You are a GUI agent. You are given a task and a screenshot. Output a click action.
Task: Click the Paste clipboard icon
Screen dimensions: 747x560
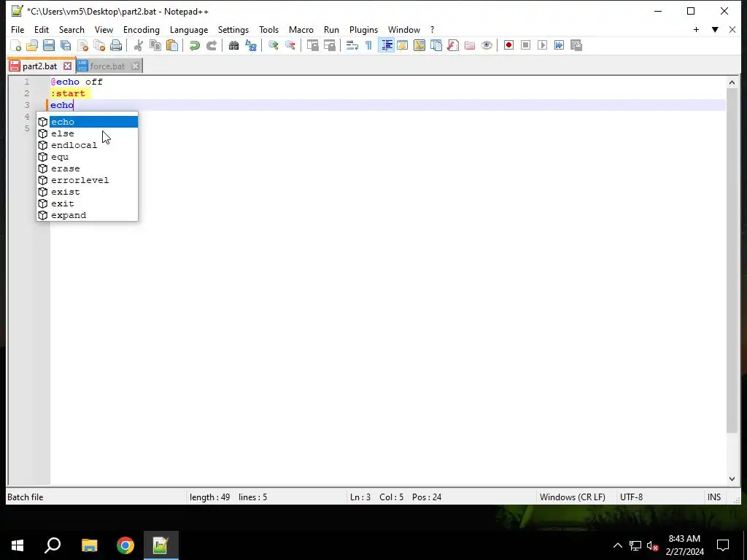[172, 45]
